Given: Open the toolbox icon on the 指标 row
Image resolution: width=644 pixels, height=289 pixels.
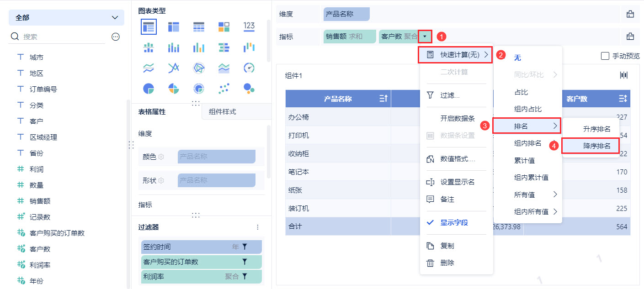Looking at the screenshot, I should click(630, 37).
